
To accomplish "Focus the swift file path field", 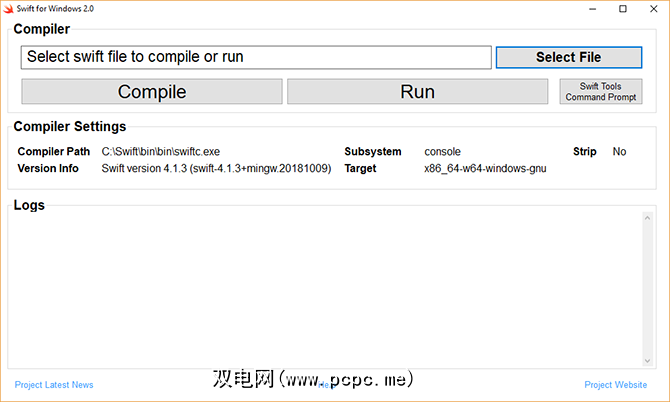I will (x=256, y=57).
